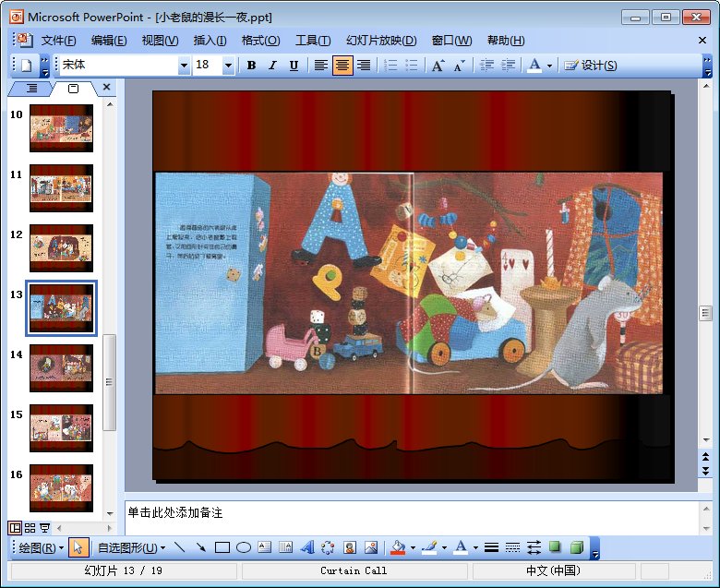Select slide 15 thumbnail
The image size is (720, 588).
pyautogui.click(x=61, y=428)
